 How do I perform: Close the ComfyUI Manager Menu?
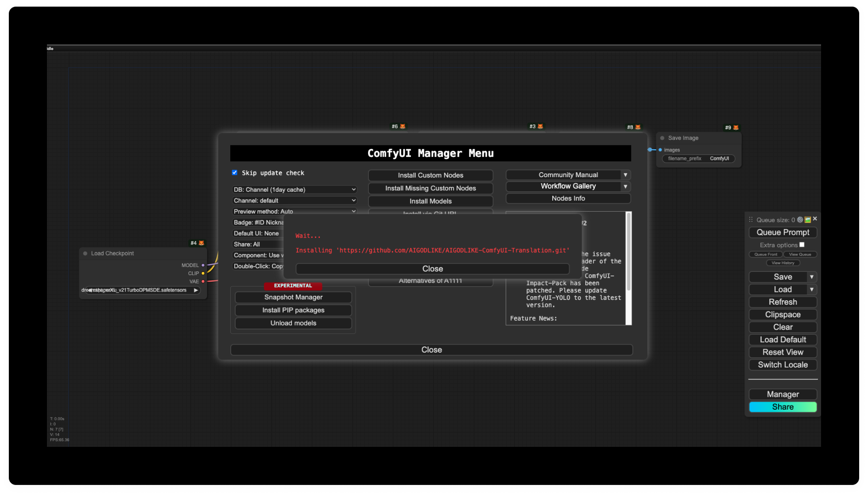(431, 350)
